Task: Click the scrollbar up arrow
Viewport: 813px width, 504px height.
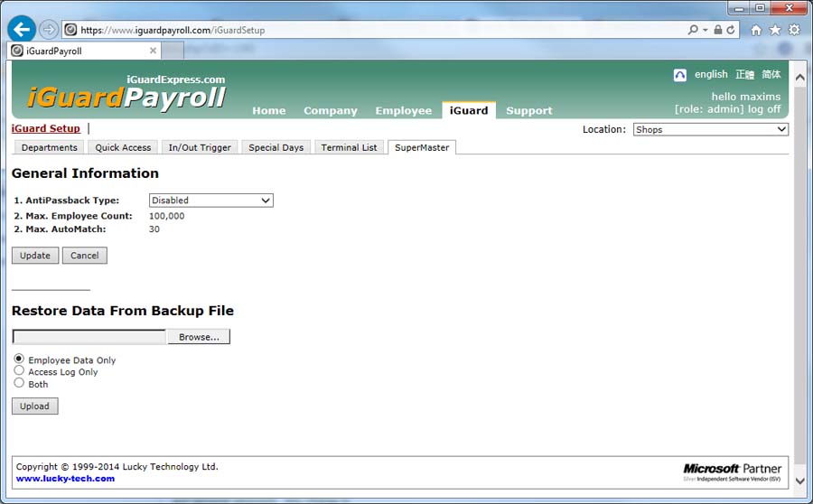Action: coord(800,78)
